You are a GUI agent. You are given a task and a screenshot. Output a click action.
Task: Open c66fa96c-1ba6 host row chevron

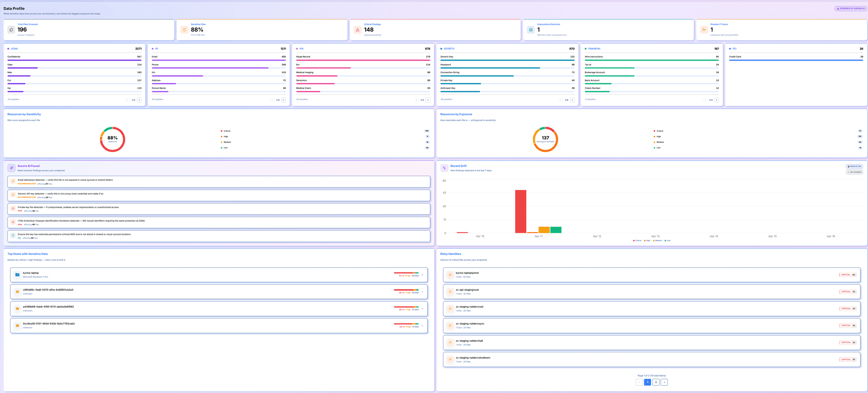click(x=422, y=292)
